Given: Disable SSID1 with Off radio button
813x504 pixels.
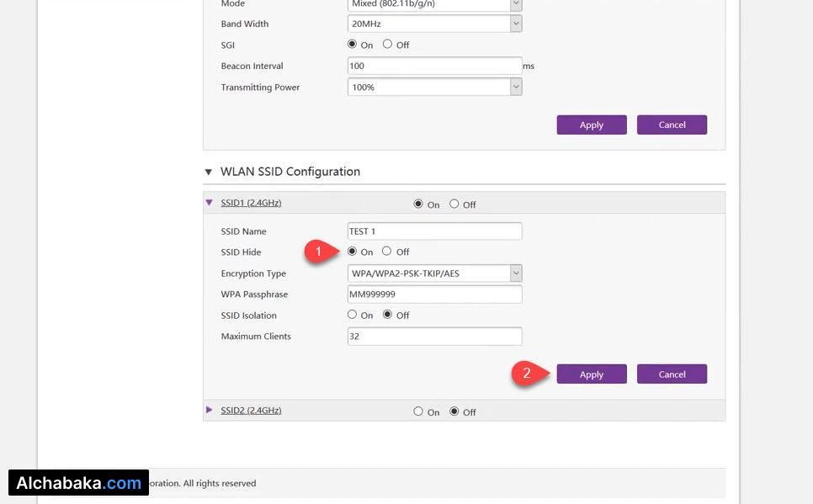Looking at the screenshot, I should (454, 204).
